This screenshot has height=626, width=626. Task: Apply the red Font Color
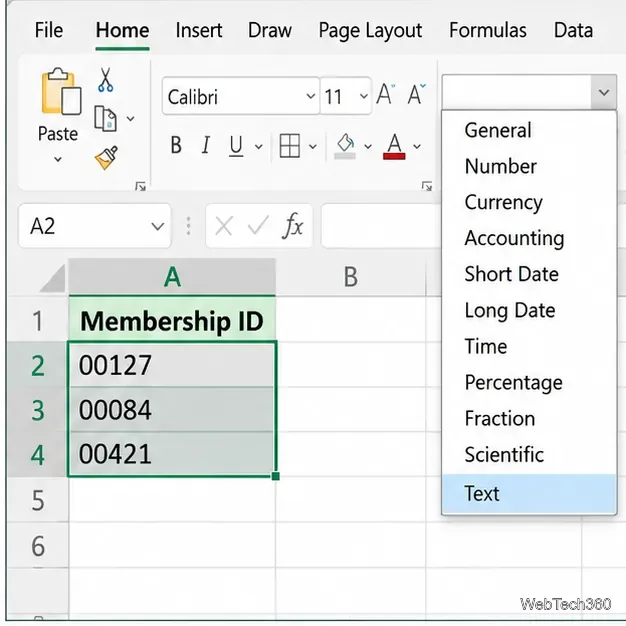click(x=394, y=147)
